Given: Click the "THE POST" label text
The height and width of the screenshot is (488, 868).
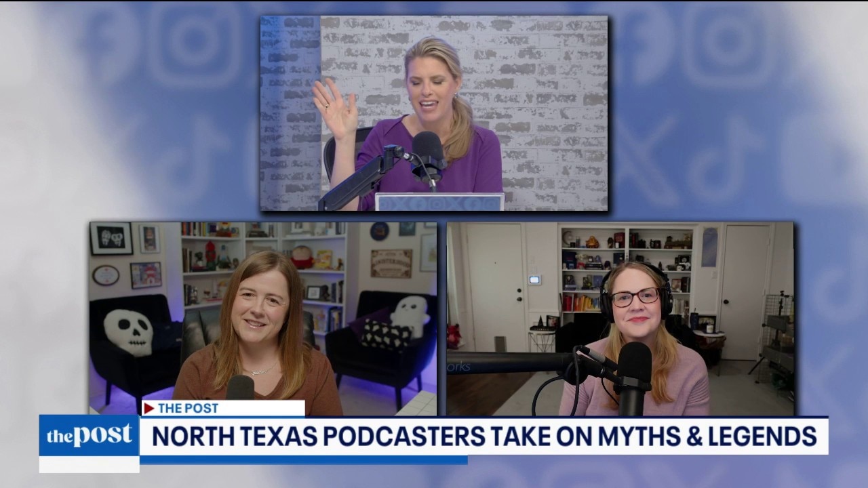Looking at the screenshot, I should 188,408.
